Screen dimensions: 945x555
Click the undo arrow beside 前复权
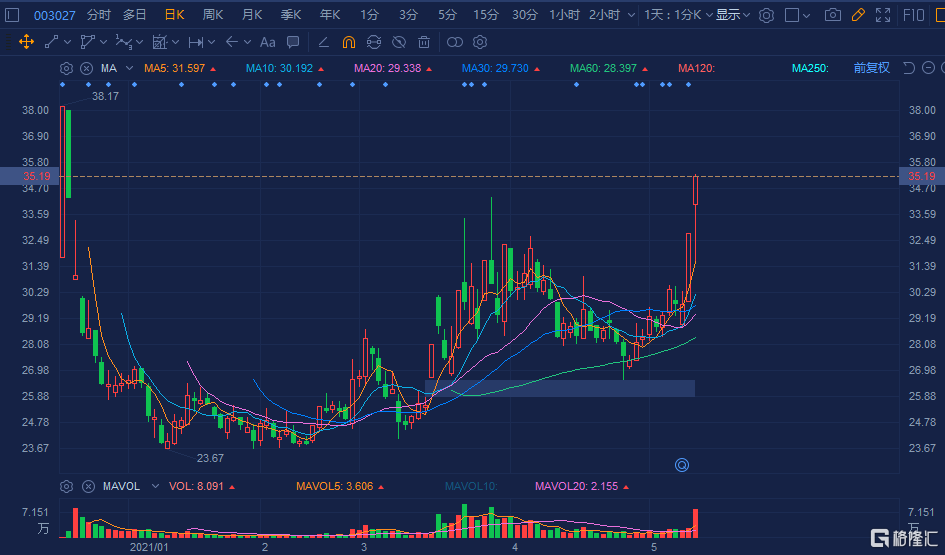tap(909, 67)
